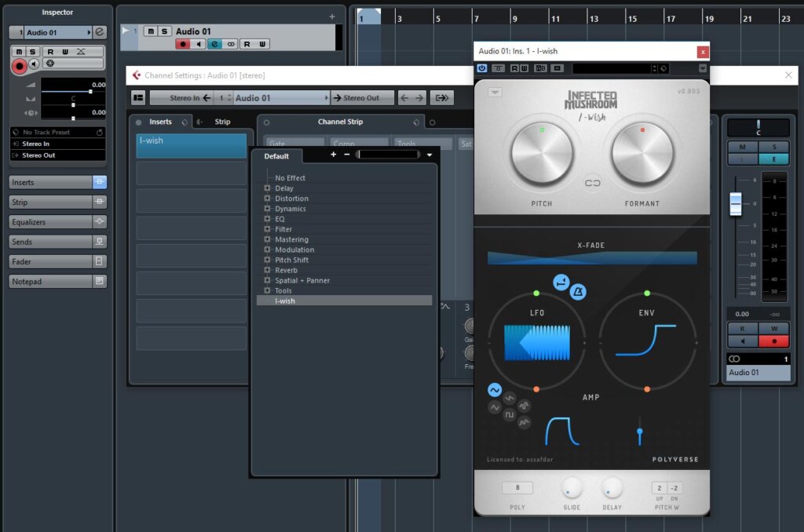Expand the Distortion effects folder
Image resolution: width=804 pixels, height=532 pixels.
click(x=267, y=199)
